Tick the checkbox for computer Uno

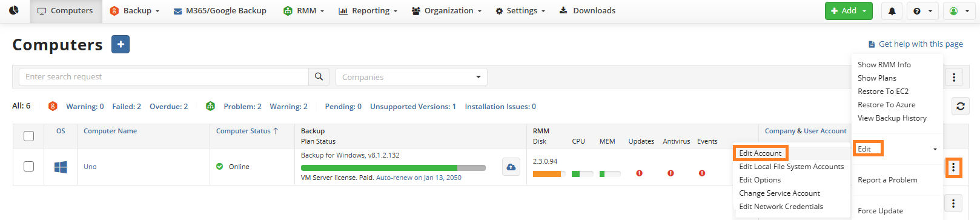(x=28, y=166)
